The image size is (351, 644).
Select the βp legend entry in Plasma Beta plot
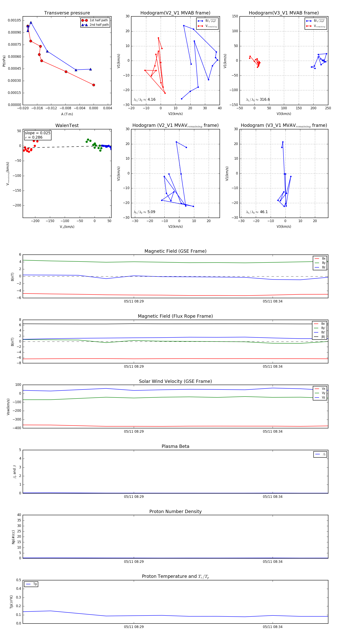[320, 454]
